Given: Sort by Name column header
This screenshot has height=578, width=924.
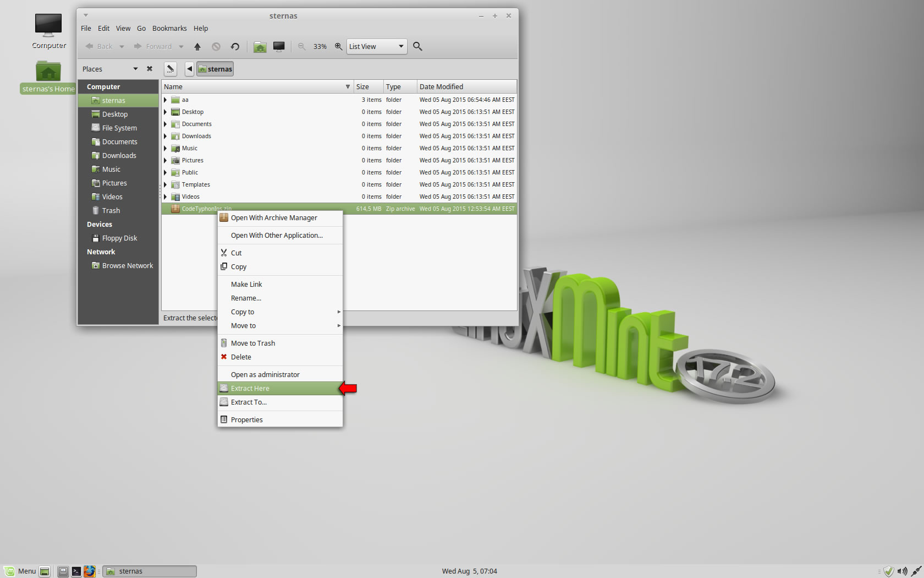Looking at the screenshot, I should (257, 86).
